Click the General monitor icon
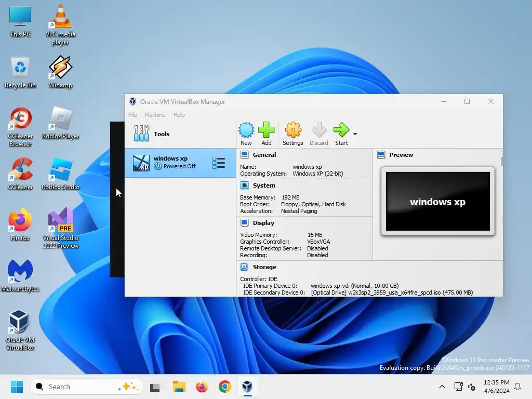This screenshot has width=532, height=399. pyautogui.click(x=244, y=155)
